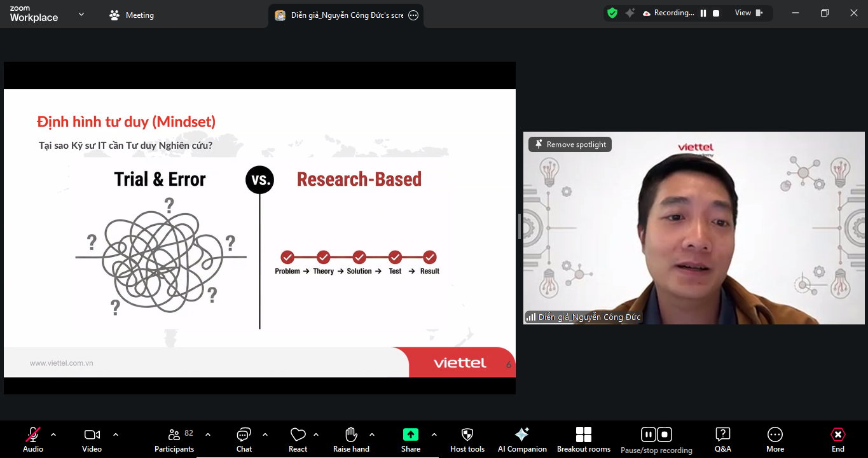Click Remove spotlight button
Screen dimensions: 868x458
click(x=570, y=144)
